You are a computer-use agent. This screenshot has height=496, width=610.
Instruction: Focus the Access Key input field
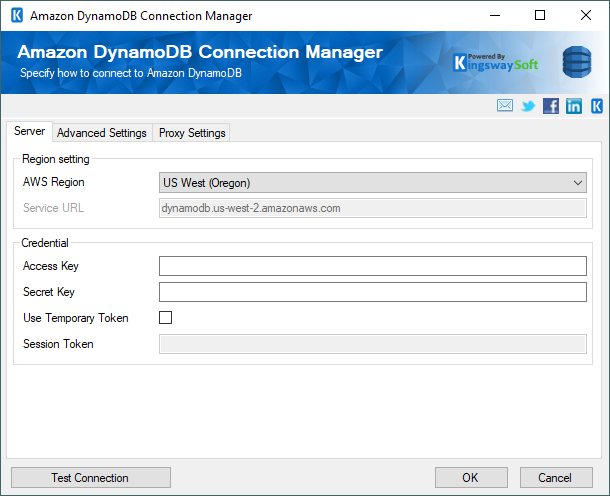[373, 266]
